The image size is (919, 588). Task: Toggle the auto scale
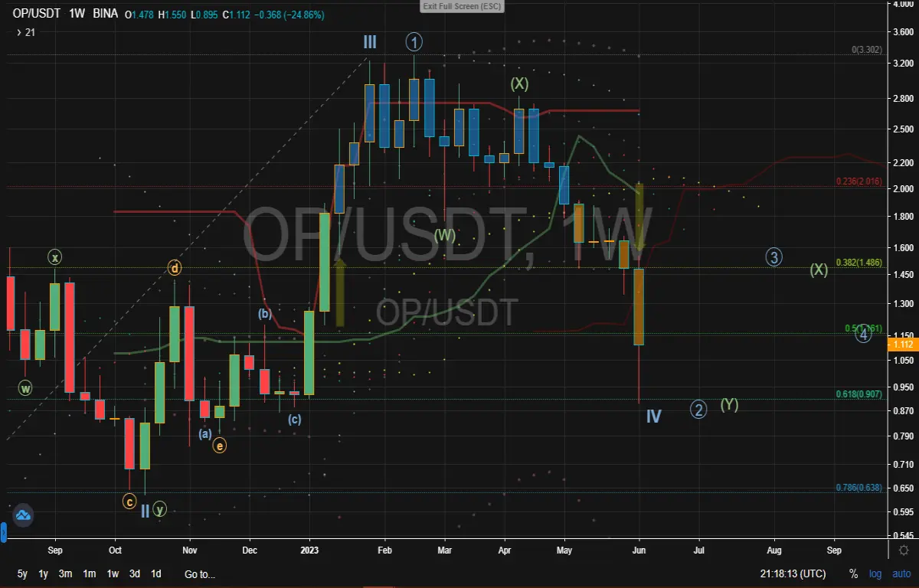(x=901, y=574)
